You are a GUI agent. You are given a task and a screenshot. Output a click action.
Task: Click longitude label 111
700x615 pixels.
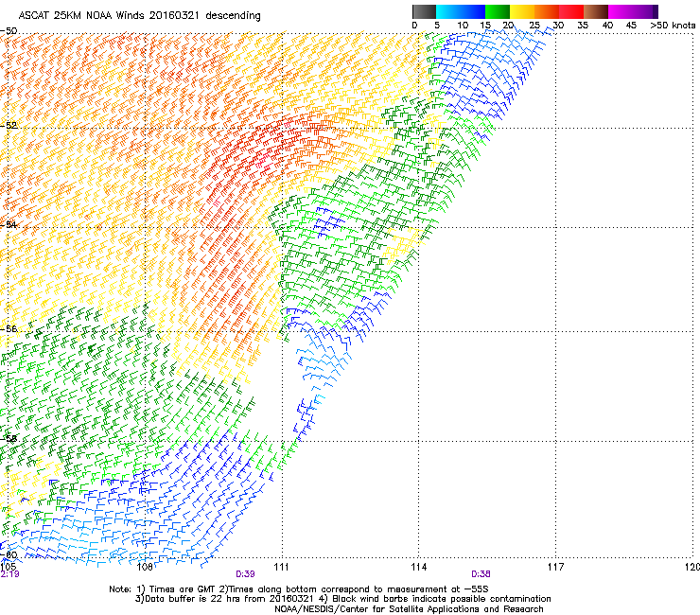tap(281, 567)
